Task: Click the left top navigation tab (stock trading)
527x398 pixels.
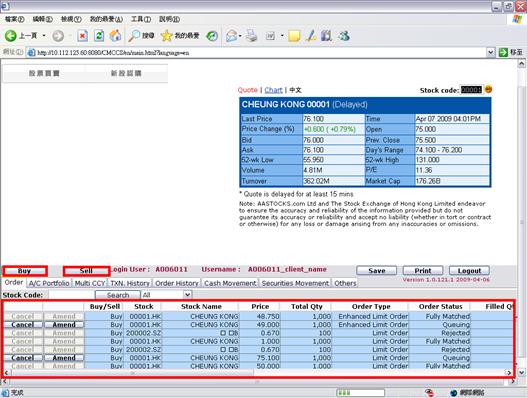Action: 44,73
